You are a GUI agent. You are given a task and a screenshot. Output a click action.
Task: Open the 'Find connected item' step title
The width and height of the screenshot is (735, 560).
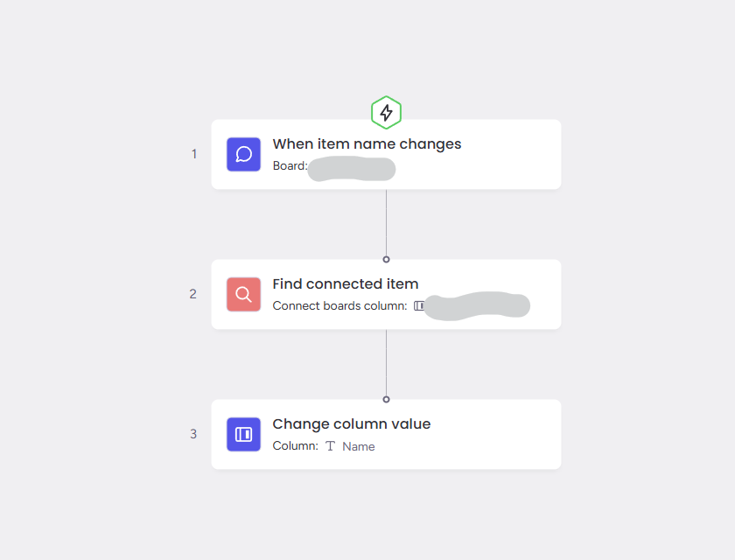(x=346, y=284)
